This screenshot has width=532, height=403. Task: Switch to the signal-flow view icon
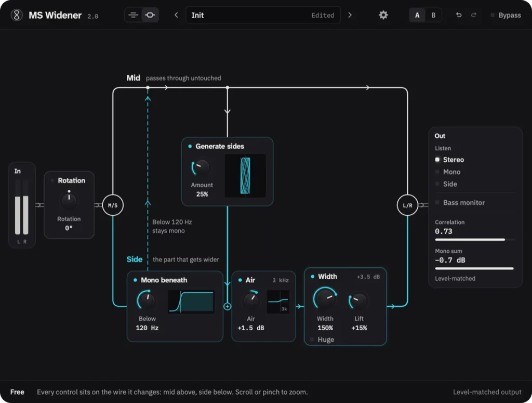point(150,15)
